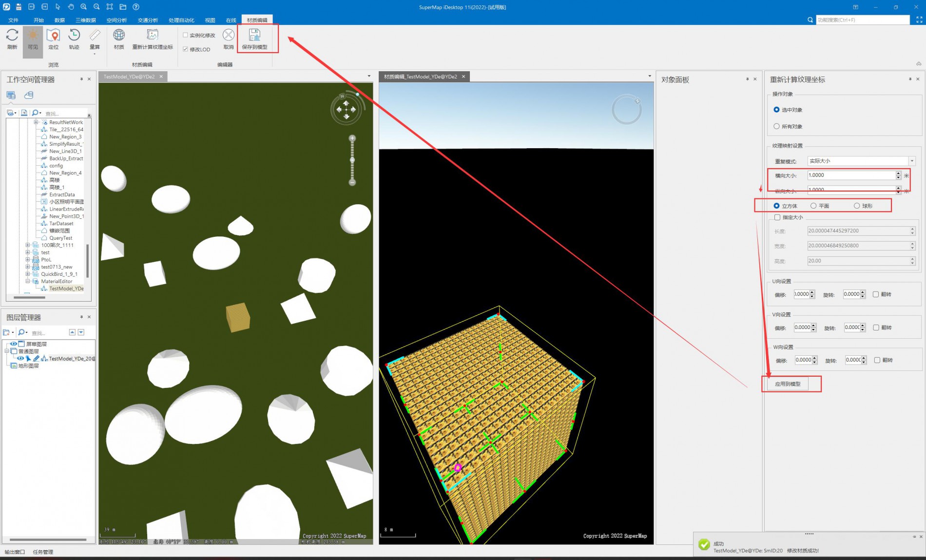Select the pointer arrow tool in title bar
The image size is (926, 560).
pyautogui.click(x=58, y=7)
